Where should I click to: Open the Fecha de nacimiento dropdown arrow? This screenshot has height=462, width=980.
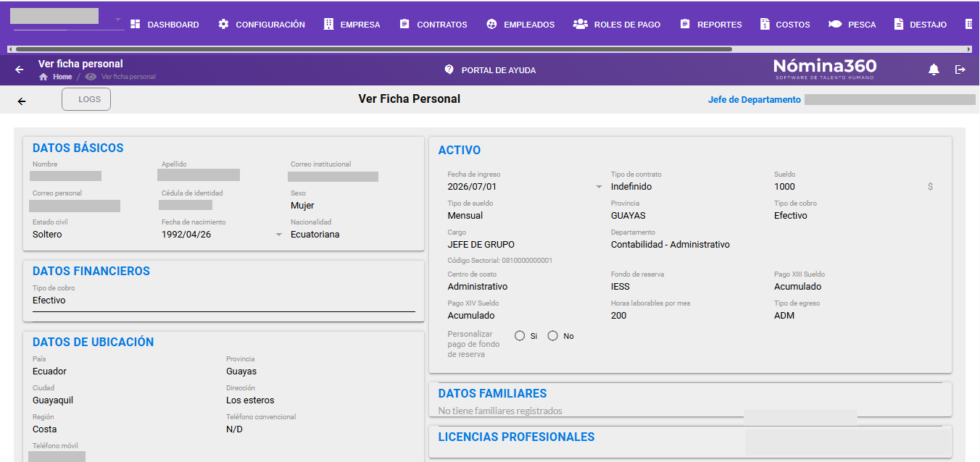tap(279, 235)
